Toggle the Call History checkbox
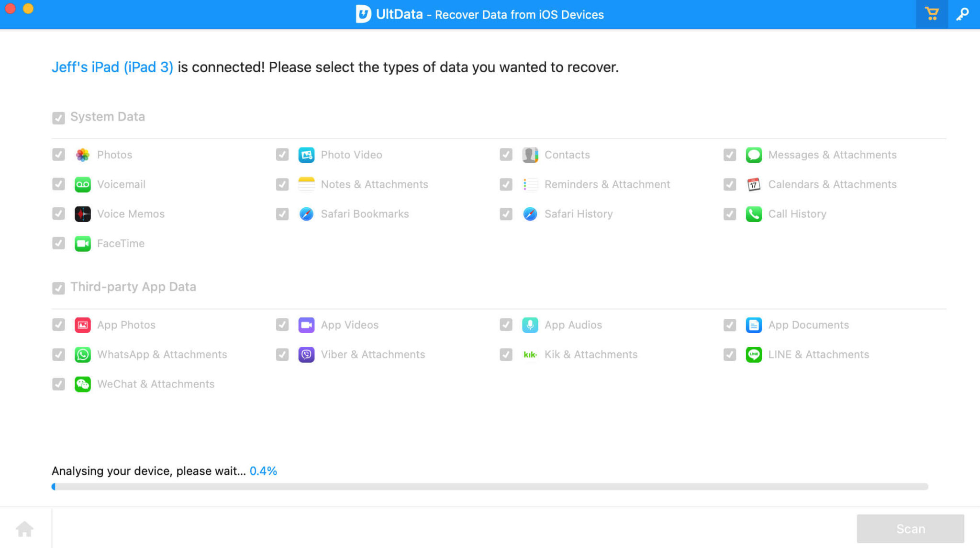This screenshot has height=548, width=980. point(729,214)
